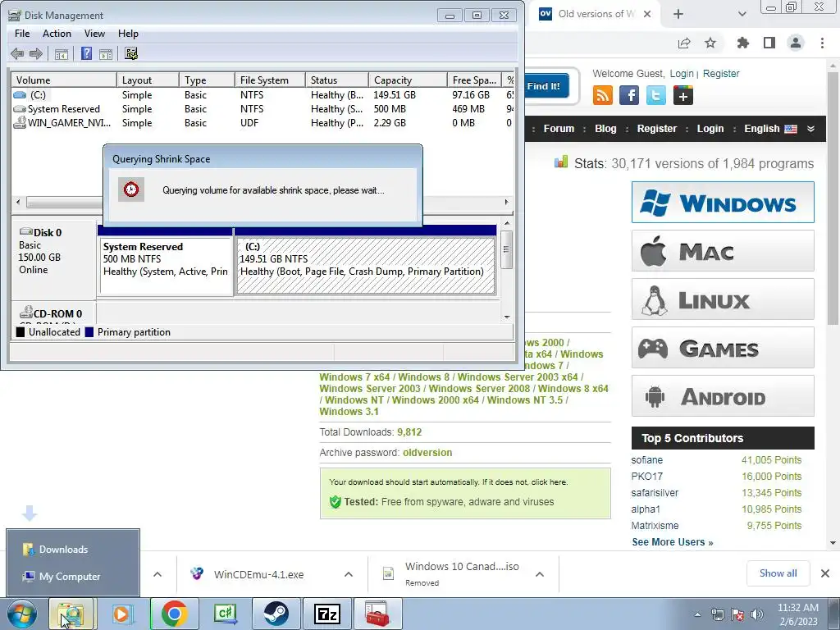Click the share page icon in Chrome
The width and height of the screenshot is (840, 630).
click(x=684, y=43)
